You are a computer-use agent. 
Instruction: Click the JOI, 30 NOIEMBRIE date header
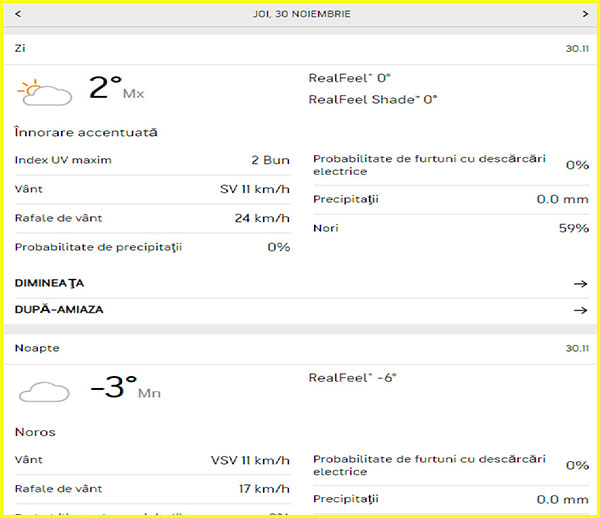[302, 14]
